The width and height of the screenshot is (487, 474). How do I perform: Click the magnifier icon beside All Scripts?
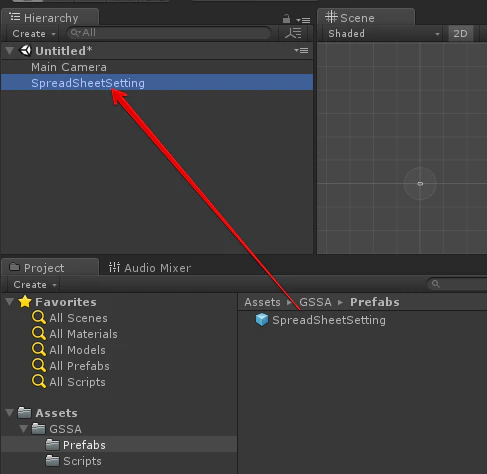pos(39,382)
